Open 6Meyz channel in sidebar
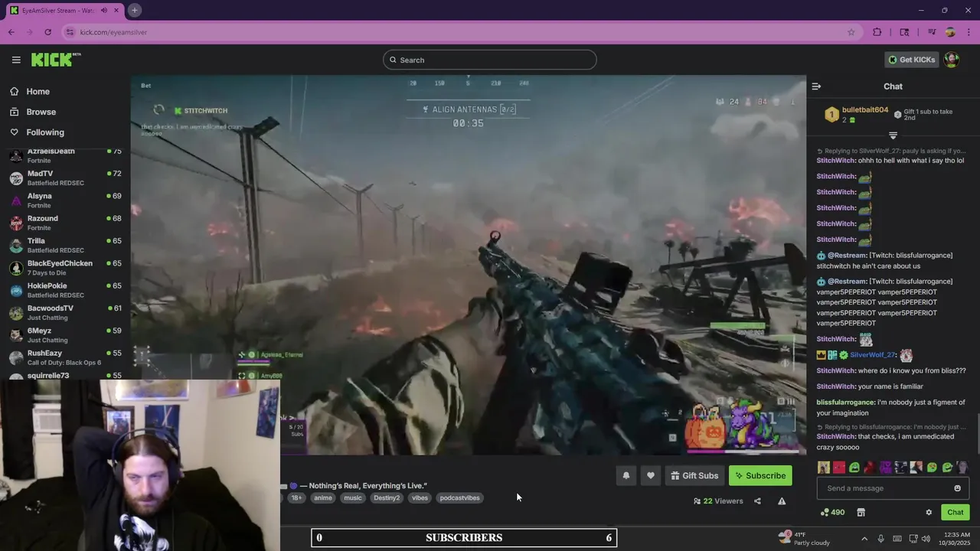 click(x=65, y=335)
